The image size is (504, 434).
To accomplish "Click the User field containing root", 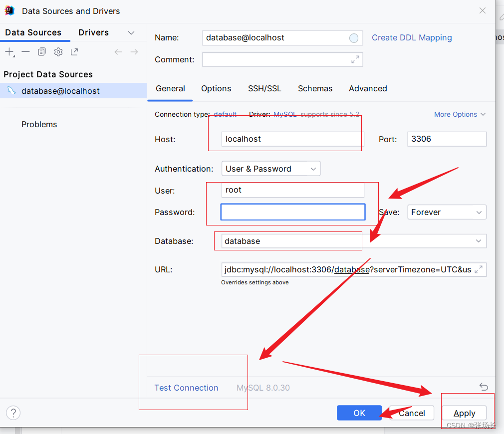I will coord(293,190).
